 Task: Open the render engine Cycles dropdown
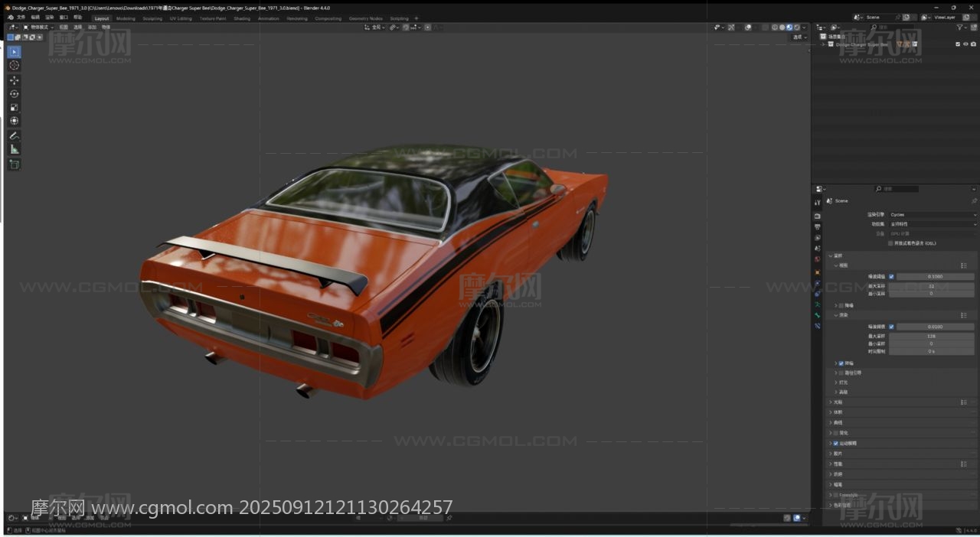point(933,215)
